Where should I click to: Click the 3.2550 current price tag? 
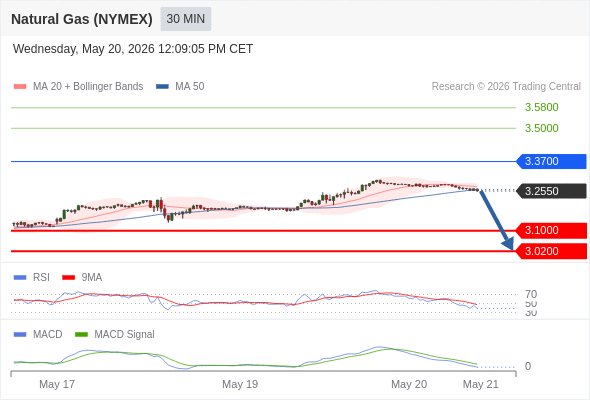tap(551, 191)
